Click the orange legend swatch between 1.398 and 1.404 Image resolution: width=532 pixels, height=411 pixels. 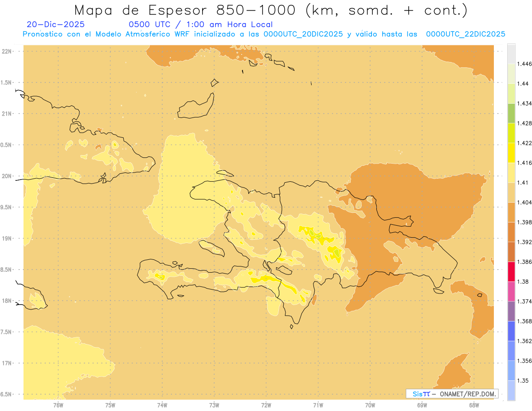tap(511, 212)
